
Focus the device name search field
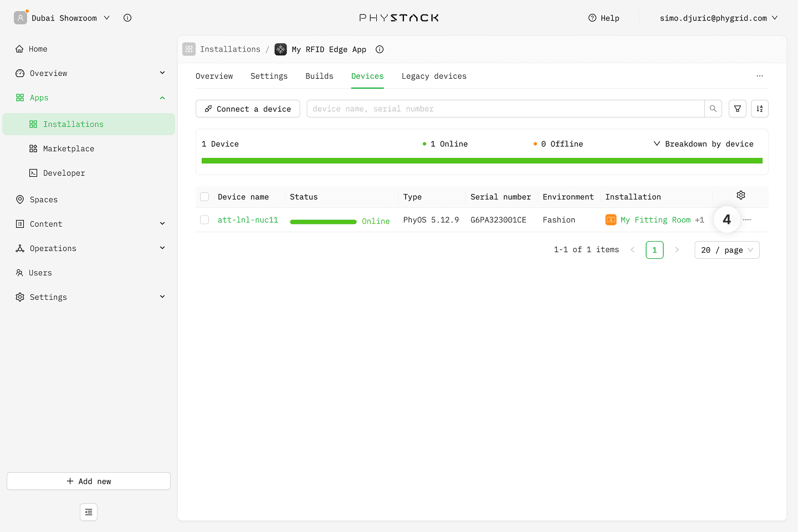(x=505, y=109)
